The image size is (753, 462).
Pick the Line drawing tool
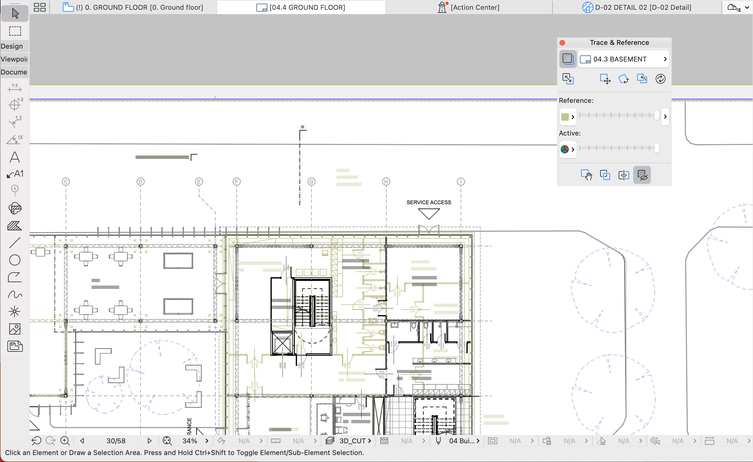coord(14,243)
